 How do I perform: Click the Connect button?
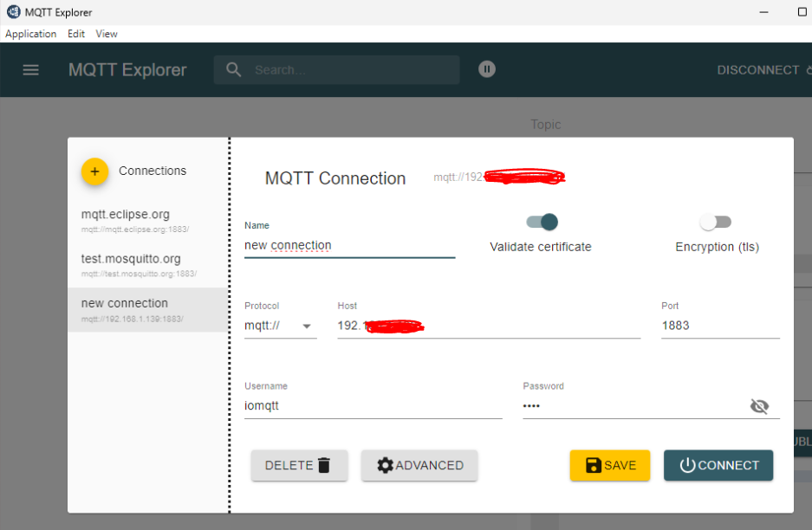pos(718,465)
